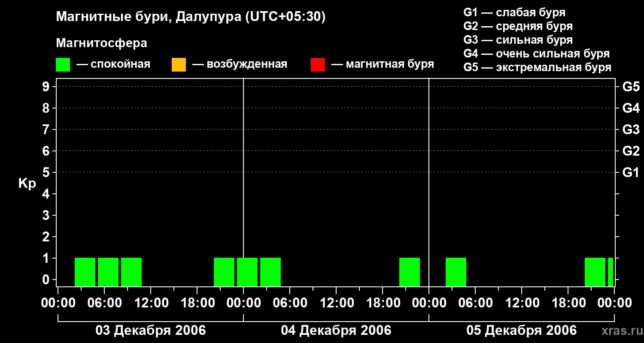Click the green bar before 12:00 on 03 Декабря
The image size is (644, 343).
click(131, 272)
